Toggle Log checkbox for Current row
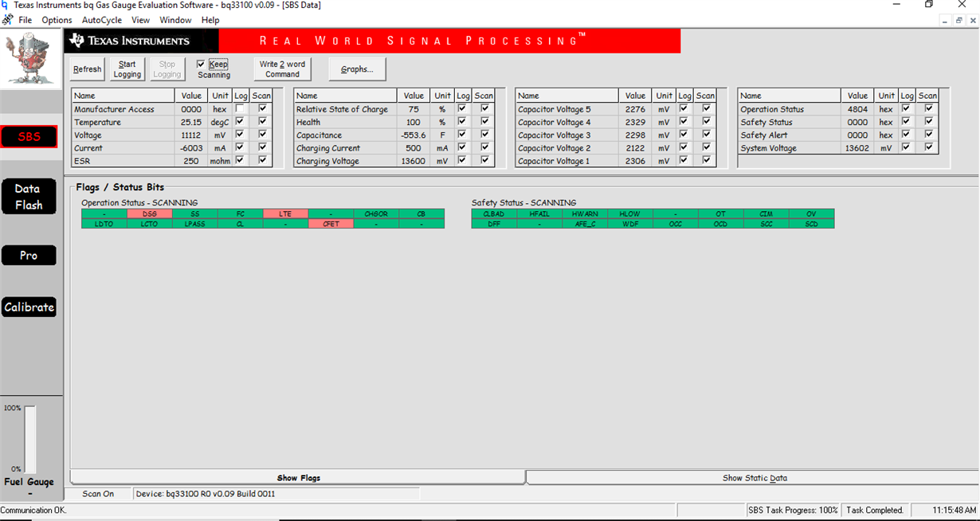Image resolution: width=980 pixels, height=521 pixels. (x=240, y=147)
